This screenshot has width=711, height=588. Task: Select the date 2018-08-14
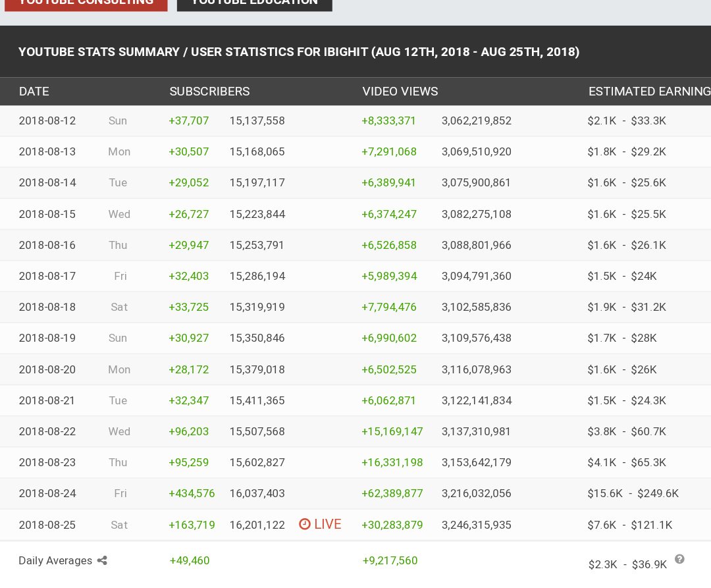pyautogui.click(x=47, y=182)
